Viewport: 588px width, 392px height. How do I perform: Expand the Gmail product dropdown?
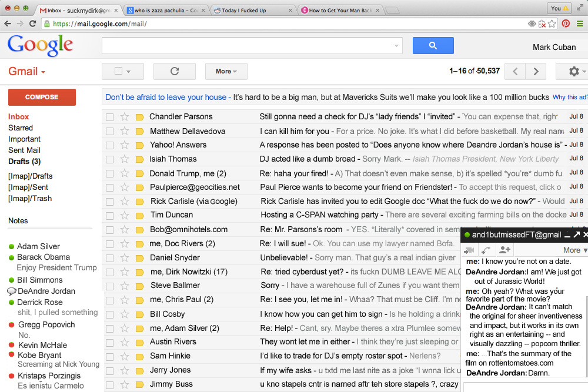[26, 71]
